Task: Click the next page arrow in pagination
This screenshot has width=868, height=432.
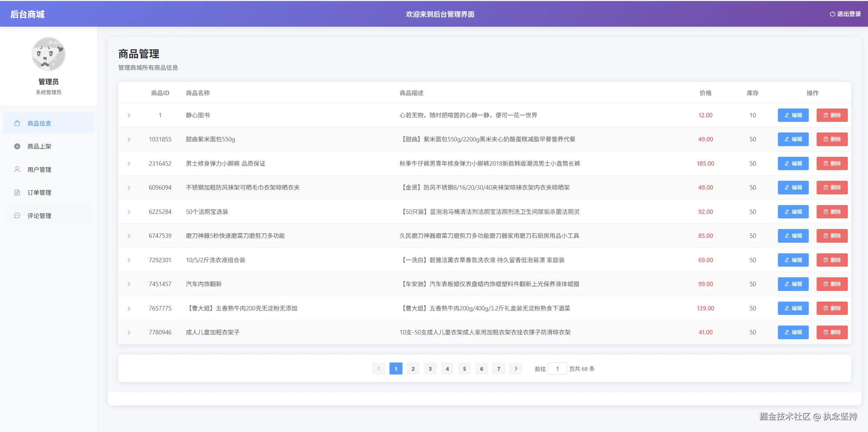Action: click(516, 369)
